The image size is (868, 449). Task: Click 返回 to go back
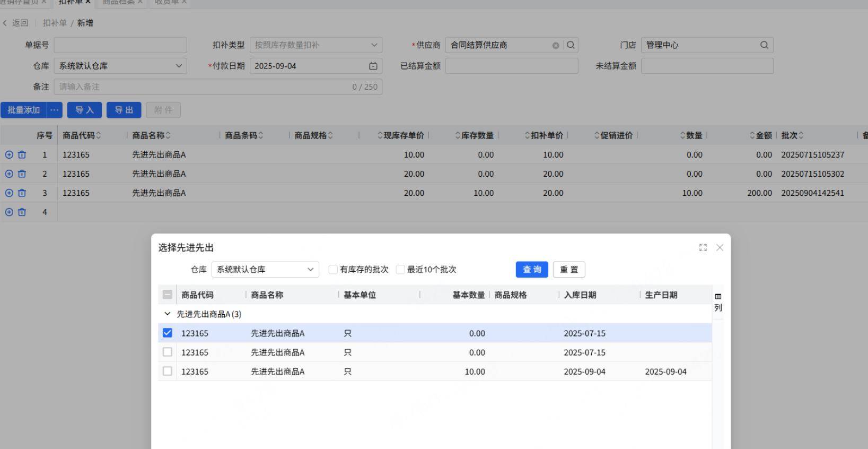[16, 23]
